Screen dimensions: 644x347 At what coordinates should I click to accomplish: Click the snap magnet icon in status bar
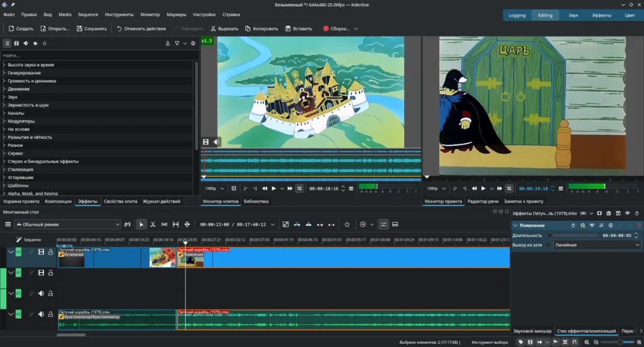tap(575, 342)
